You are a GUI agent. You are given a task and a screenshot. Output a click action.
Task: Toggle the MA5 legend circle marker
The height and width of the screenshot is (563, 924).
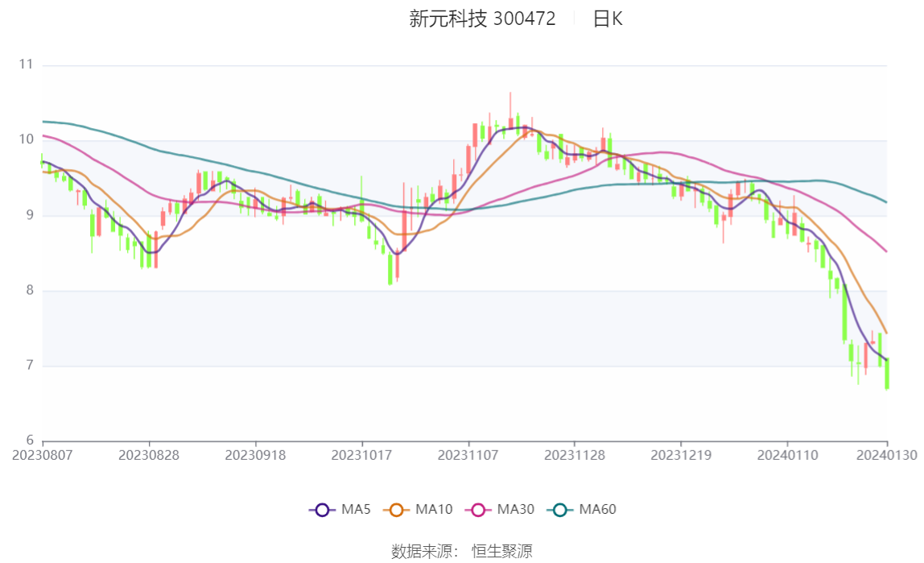click(x=322, y=510)
